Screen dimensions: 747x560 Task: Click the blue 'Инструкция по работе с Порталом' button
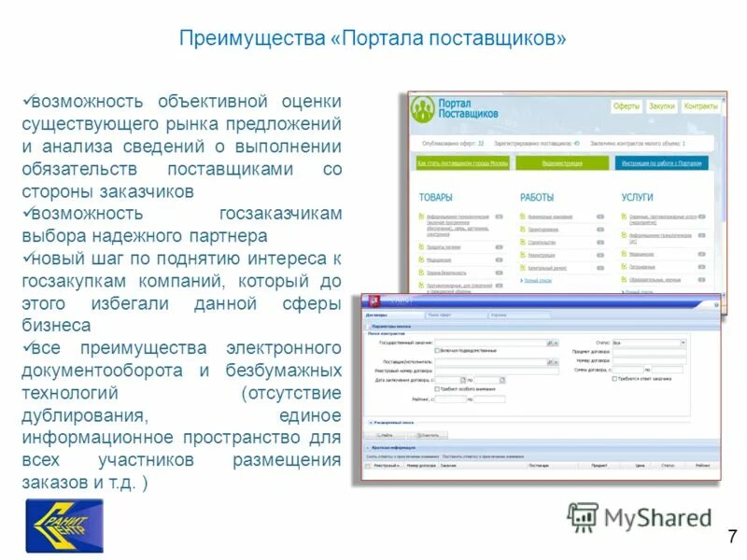tap(662, 162)
